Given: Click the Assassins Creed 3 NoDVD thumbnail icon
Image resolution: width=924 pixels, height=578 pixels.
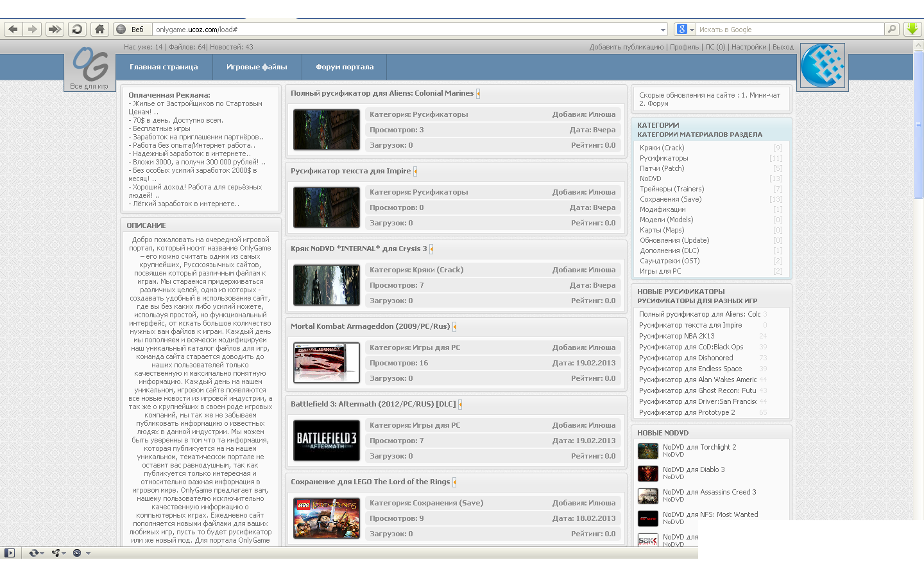Looking at the screenshot, I should 648,496.
